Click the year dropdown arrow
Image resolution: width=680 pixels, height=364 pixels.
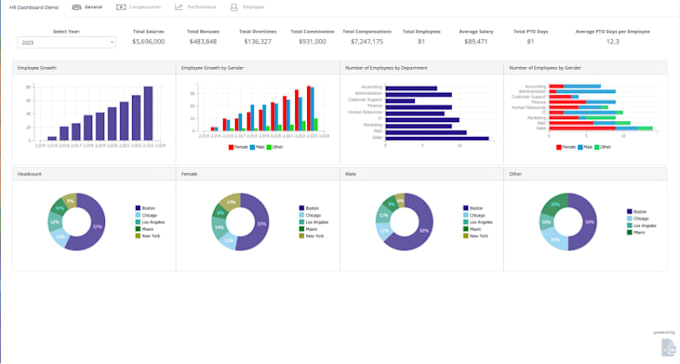112,43
